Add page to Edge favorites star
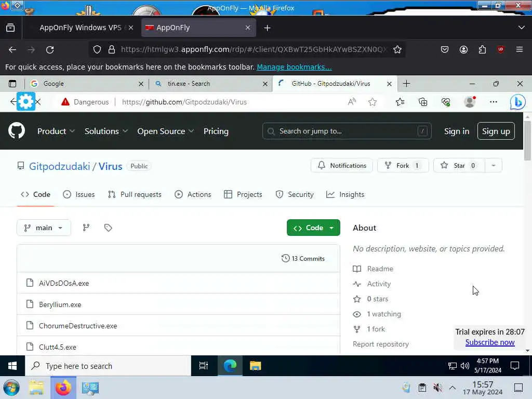This screenshot has height=399, width=532. coord(373,102)
